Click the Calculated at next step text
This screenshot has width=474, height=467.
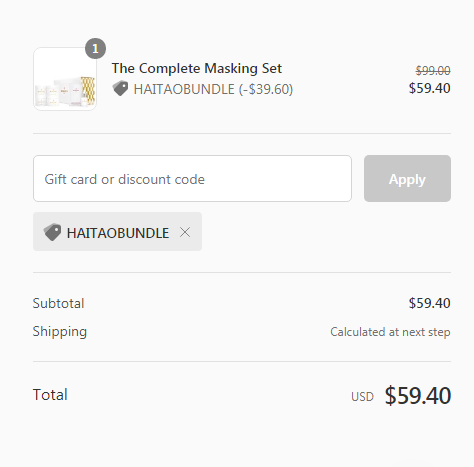390,332
